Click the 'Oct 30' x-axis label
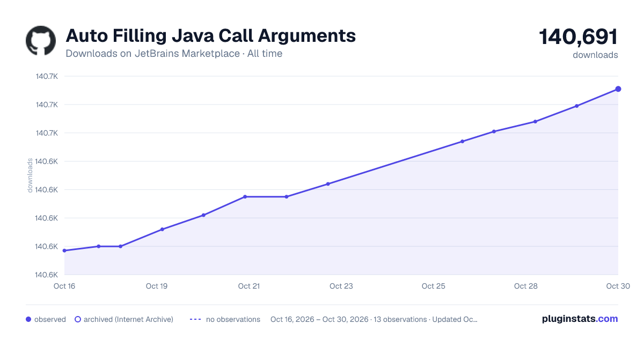 [x=618, y=286]
